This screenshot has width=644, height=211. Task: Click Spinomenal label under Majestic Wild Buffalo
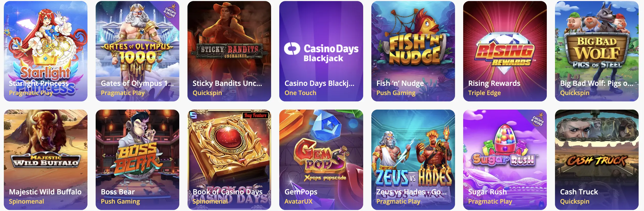(x=26, y=201)
